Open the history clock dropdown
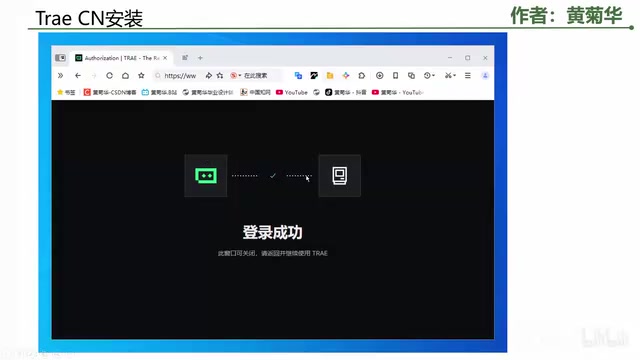This screenshot has height=360, width=640. [429, 76]
